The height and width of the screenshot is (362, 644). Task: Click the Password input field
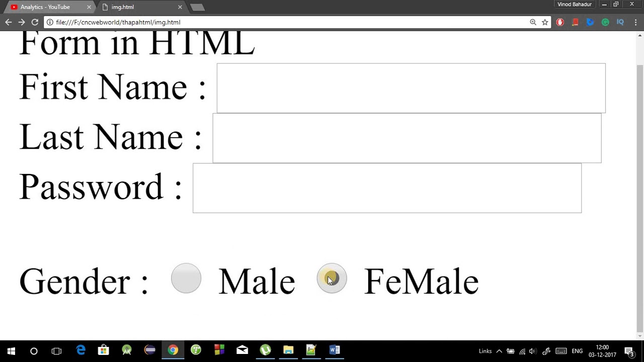coord(387,188)
